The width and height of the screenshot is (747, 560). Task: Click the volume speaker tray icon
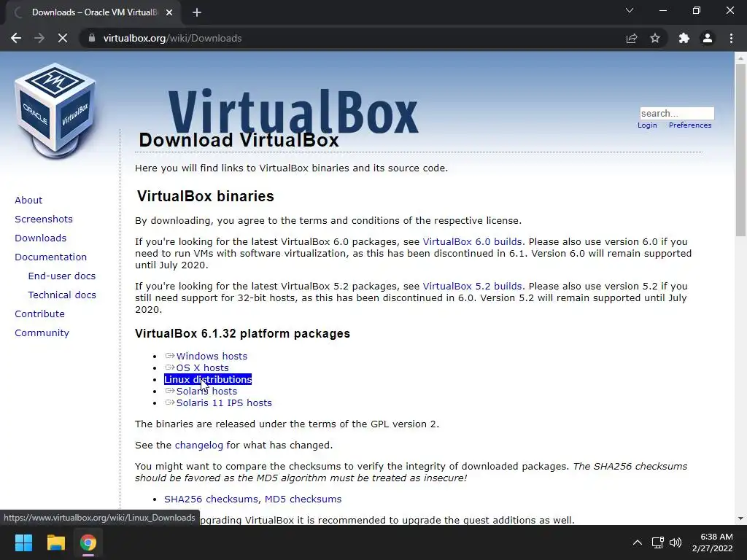(x=676, y=542)
